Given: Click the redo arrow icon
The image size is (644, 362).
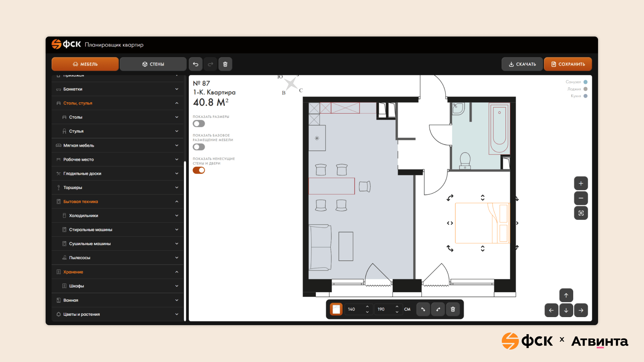Looking at the screenshot, I should coord(210,64).
